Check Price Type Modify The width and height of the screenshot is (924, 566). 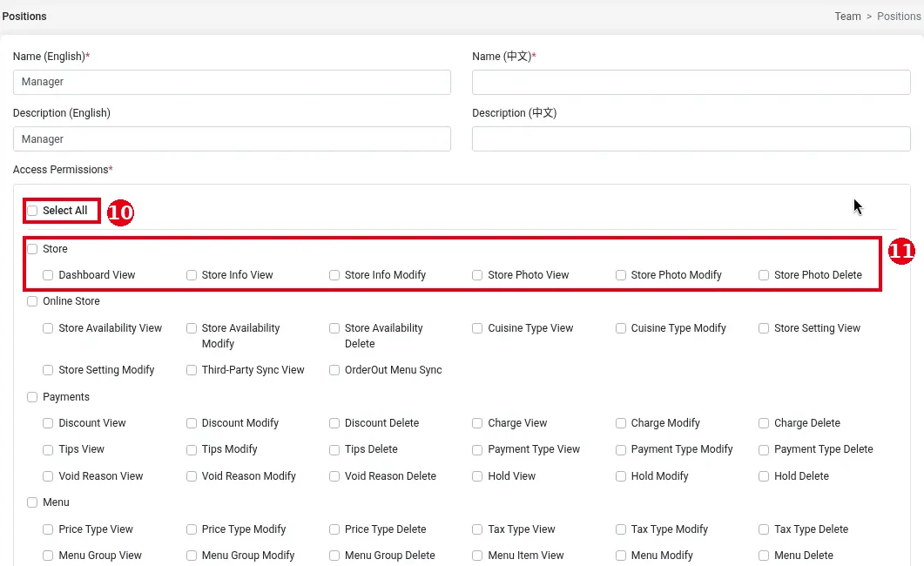pyautogui.click(x=192, y=529)
